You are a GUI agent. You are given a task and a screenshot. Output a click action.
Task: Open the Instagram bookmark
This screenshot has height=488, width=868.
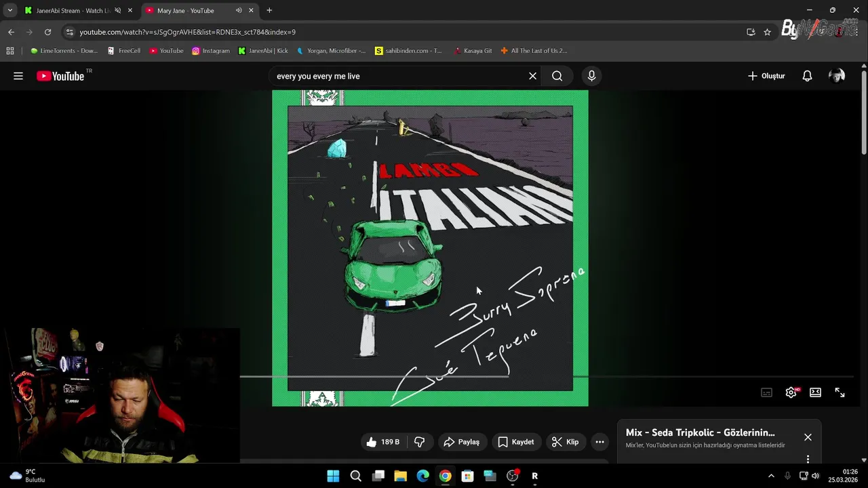210,51
